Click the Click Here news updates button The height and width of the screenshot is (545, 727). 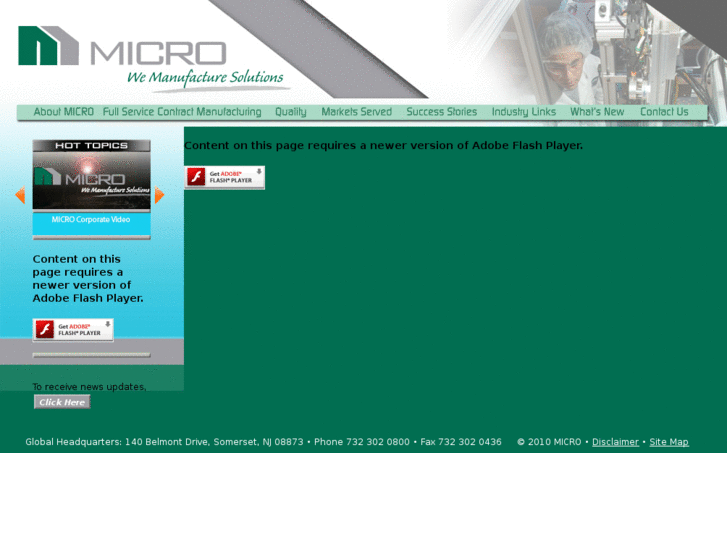(62, 402)
